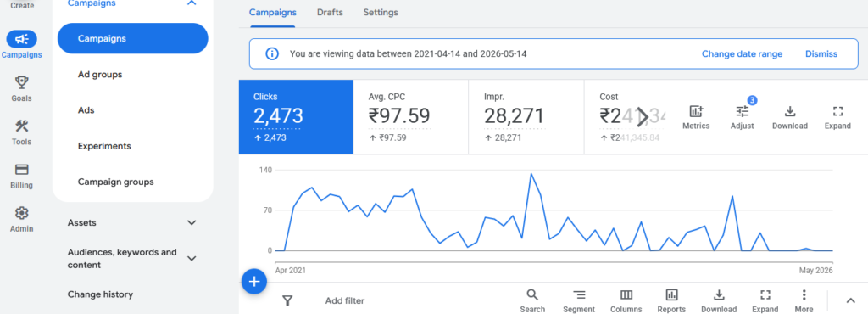Switch to the Drafts tab
Image resolution: width=868 pixels, height=314 pixels.
tap(330, 12)
